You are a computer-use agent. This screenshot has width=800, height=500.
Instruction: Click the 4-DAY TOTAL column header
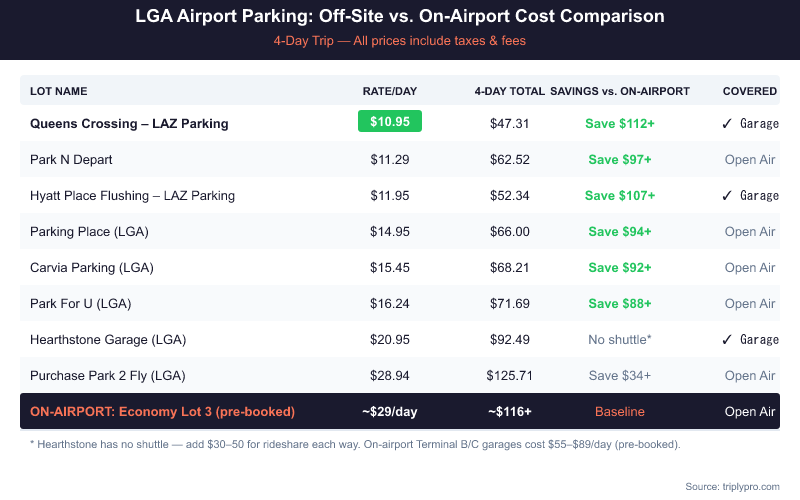[509, 91]
